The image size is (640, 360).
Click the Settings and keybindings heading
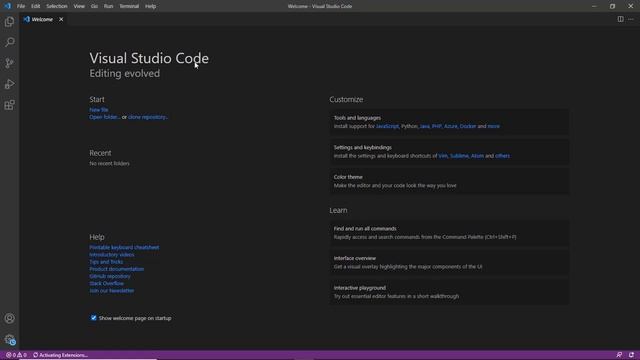point(362,147)
